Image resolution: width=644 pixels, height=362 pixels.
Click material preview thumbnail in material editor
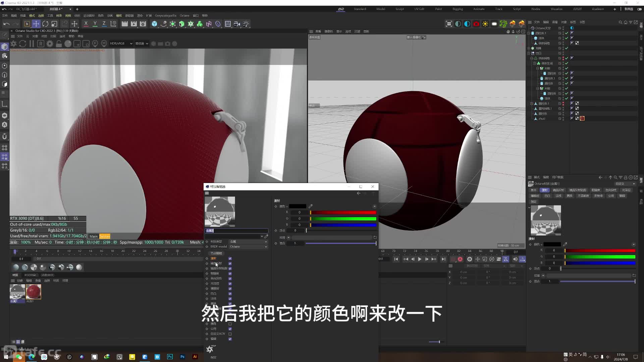tap(220, 212)
